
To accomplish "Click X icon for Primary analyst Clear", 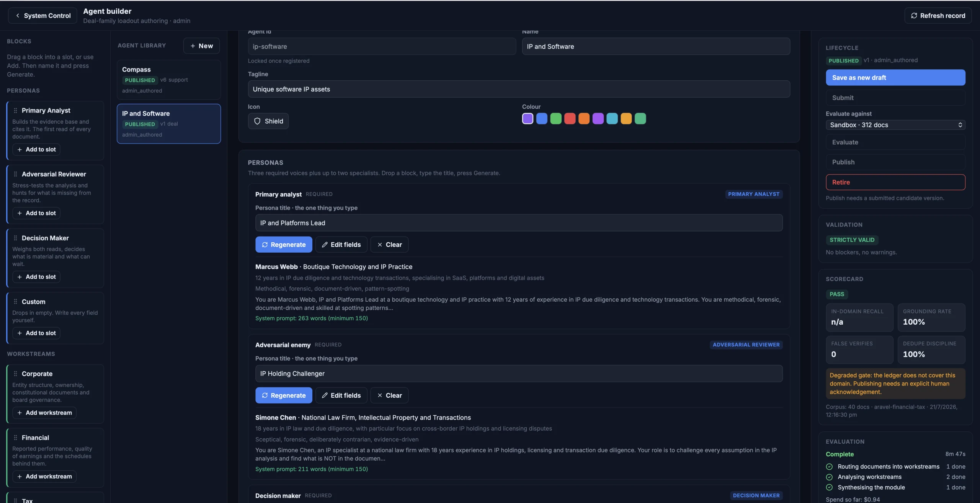I will click(x=380, y=245).
